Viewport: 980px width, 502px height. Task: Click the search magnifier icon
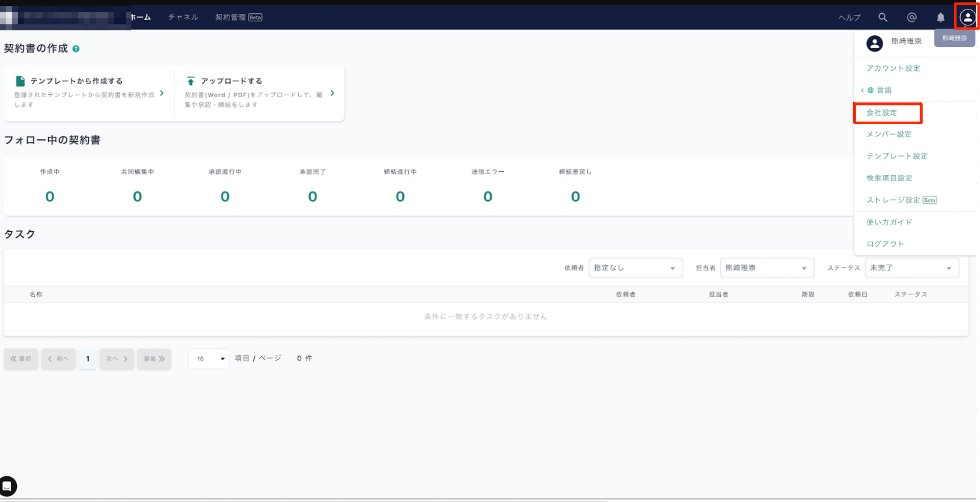pos(882,18)
